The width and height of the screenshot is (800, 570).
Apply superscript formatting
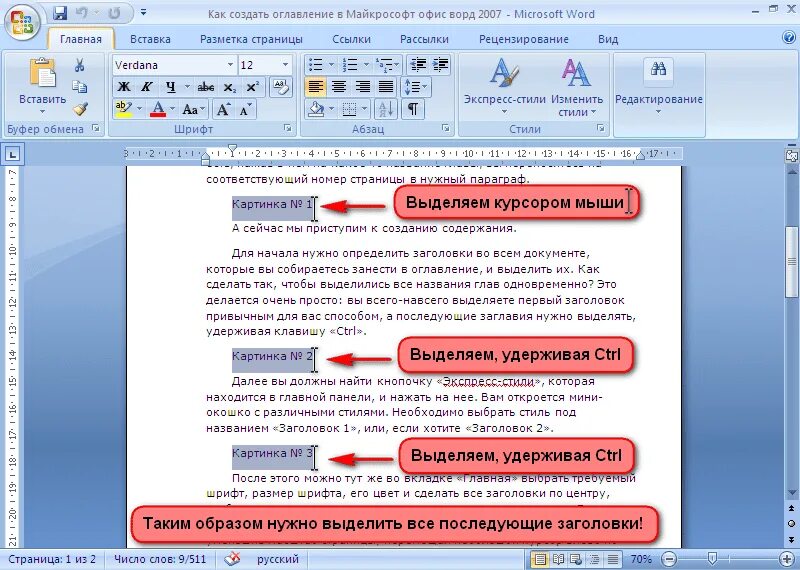[x=252, y=87]
